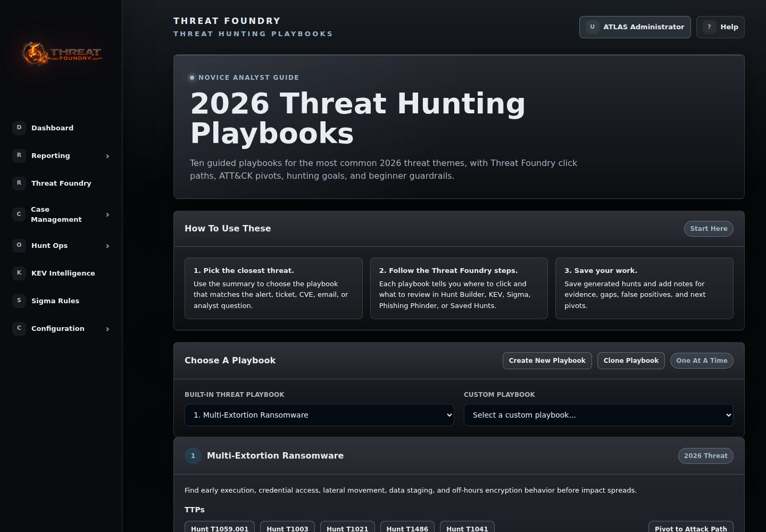Click the Threat Foundry flame logo
This screenshot has width=766, height=532.
(x=62, y=54)
